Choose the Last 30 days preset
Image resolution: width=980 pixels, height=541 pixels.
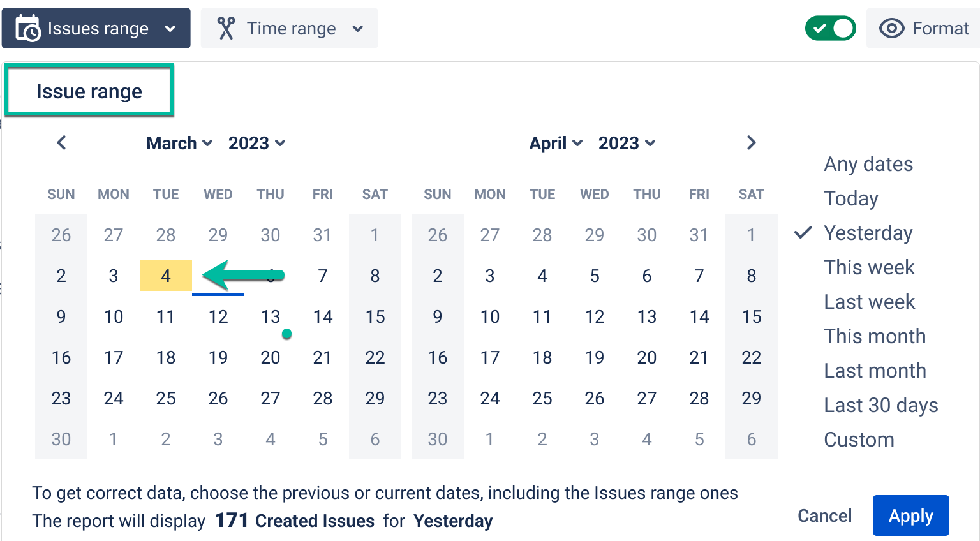pos(880,405)
